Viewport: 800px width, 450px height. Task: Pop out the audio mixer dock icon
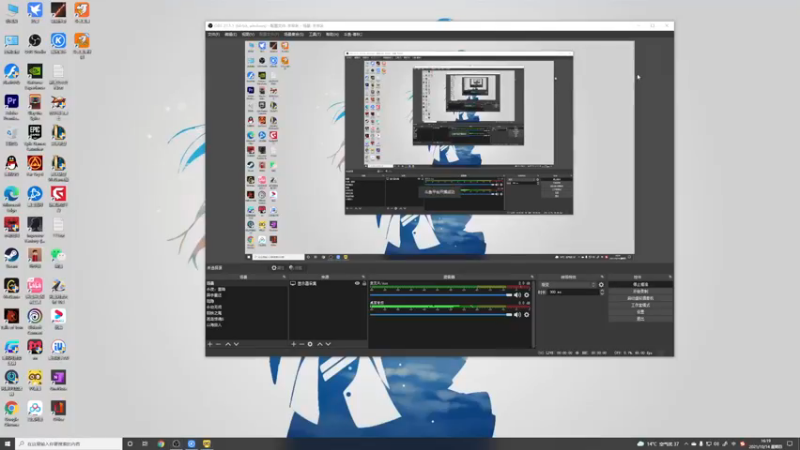[532, 277]
